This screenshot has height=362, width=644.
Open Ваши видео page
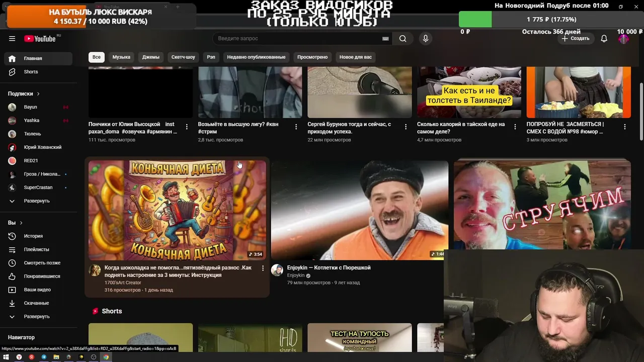pyautogui.click(x=38, y=290)
